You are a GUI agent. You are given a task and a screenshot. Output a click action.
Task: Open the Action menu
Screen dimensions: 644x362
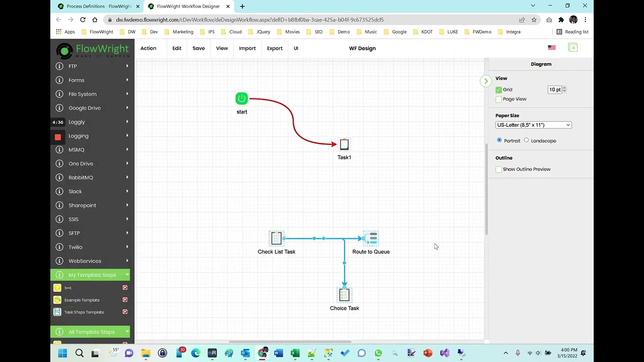pos(148,48)
